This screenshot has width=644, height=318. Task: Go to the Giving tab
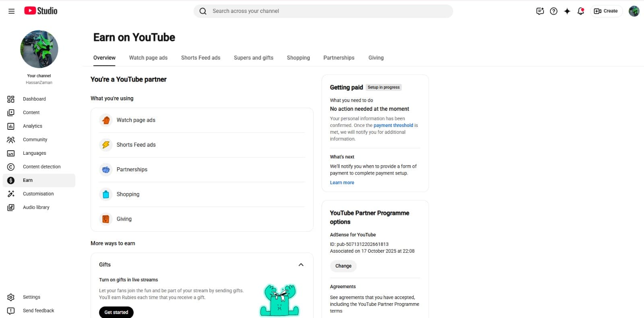click(x=376, y=58)
